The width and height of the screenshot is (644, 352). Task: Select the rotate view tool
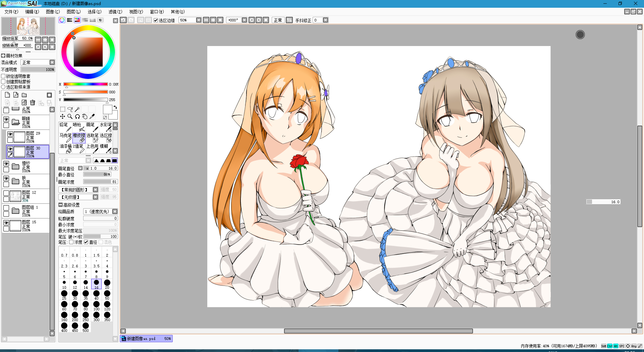[x=77, y=117]
